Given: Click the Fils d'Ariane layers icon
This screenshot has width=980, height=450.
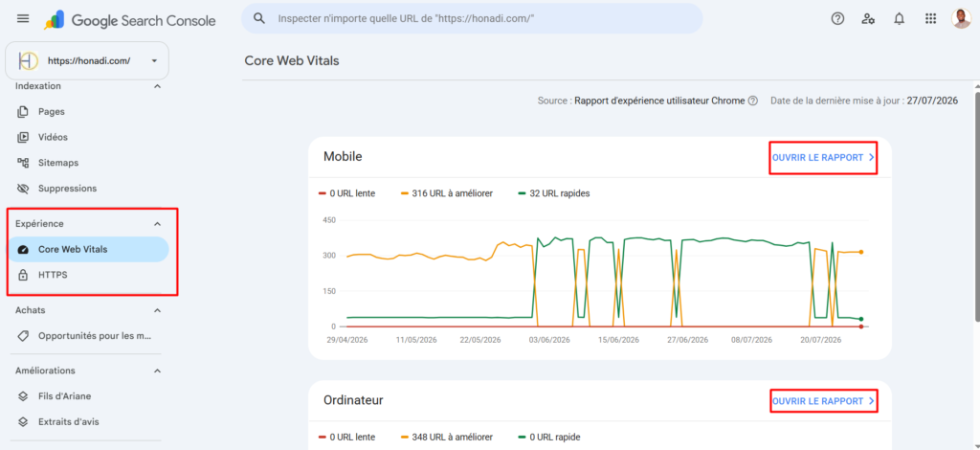Looking at the screenshot, I should pyautogui.click(x=23, y=396).
